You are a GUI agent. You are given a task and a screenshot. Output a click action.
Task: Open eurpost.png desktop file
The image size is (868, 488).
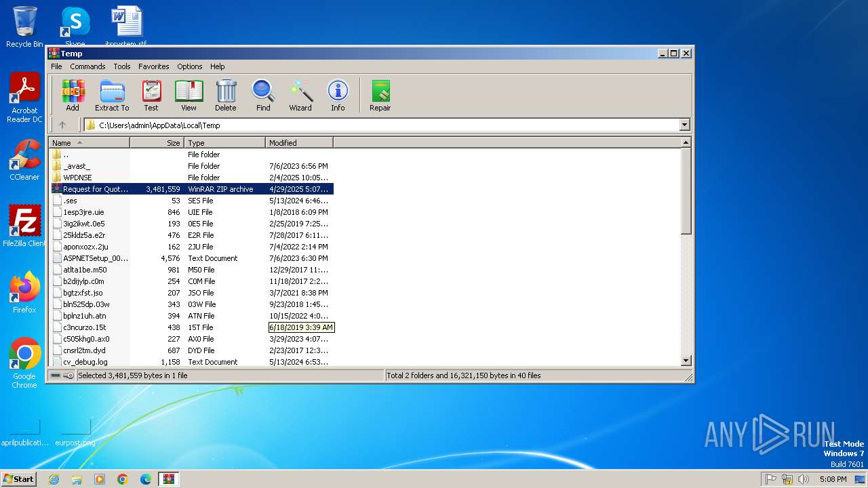point(75,431)
